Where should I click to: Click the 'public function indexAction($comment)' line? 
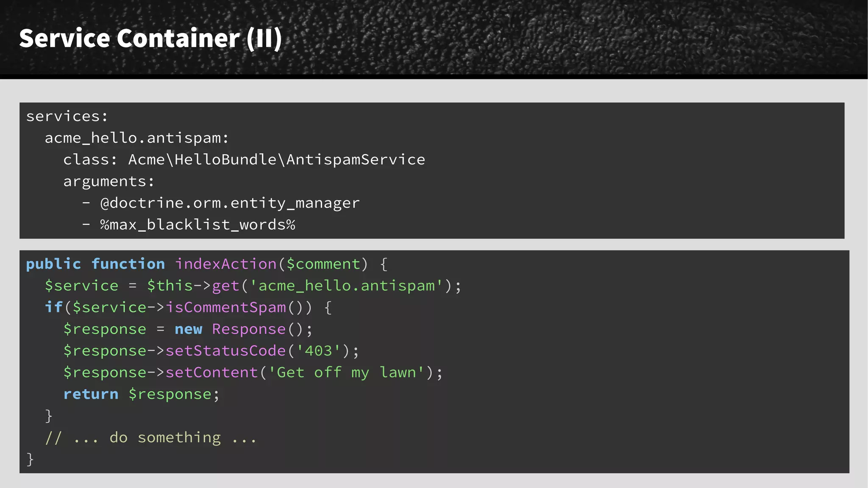(x=207, y=264)
